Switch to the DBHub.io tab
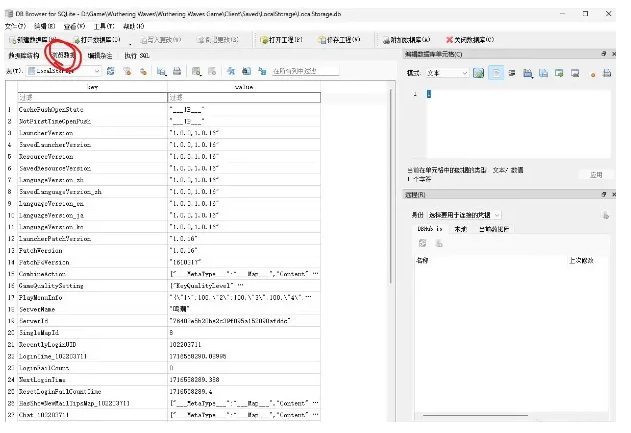631x433 pixels. tap(430, 229)
